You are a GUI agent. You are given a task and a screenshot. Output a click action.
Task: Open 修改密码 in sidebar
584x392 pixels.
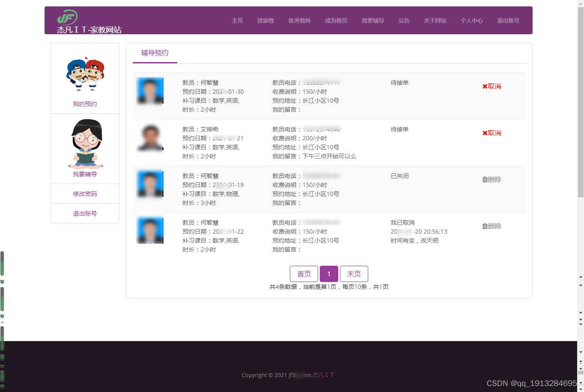point(85,194)
